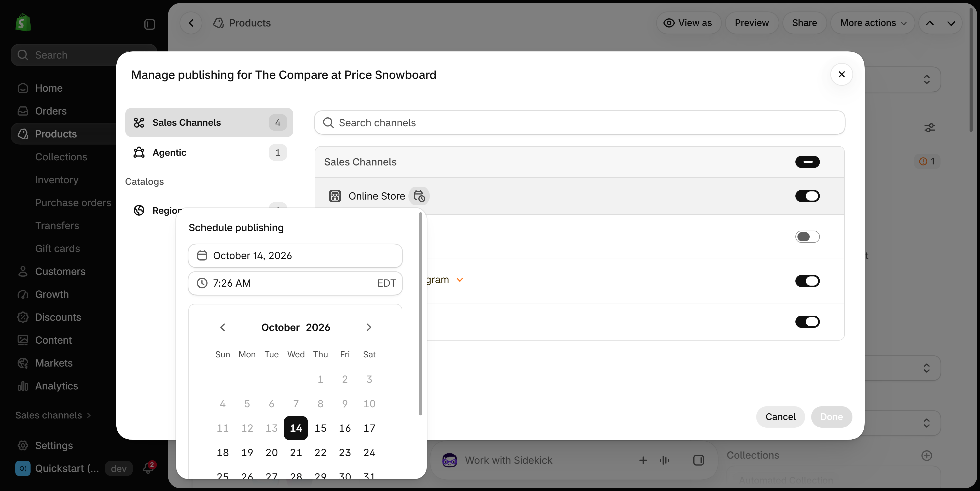Click the Share button

(804, 23)
